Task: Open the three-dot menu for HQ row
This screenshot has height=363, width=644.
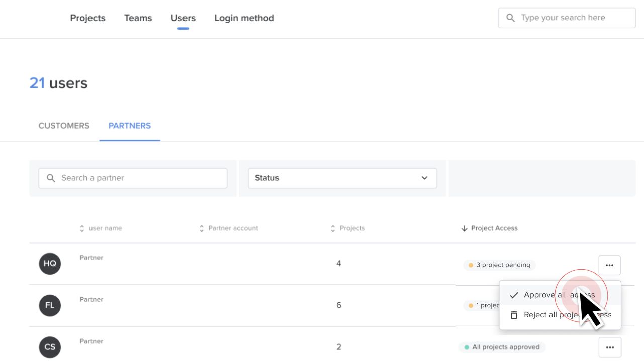Action: pos(609,265)
